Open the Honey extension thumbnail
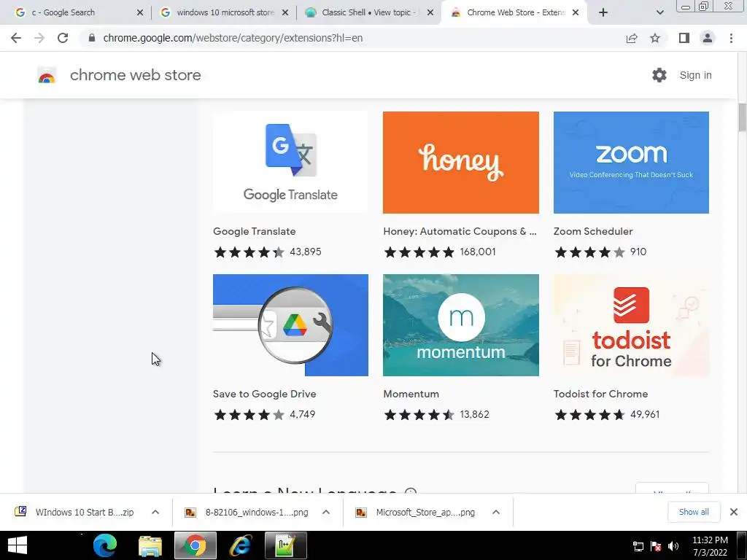747x560 pixels. [461, 163]
